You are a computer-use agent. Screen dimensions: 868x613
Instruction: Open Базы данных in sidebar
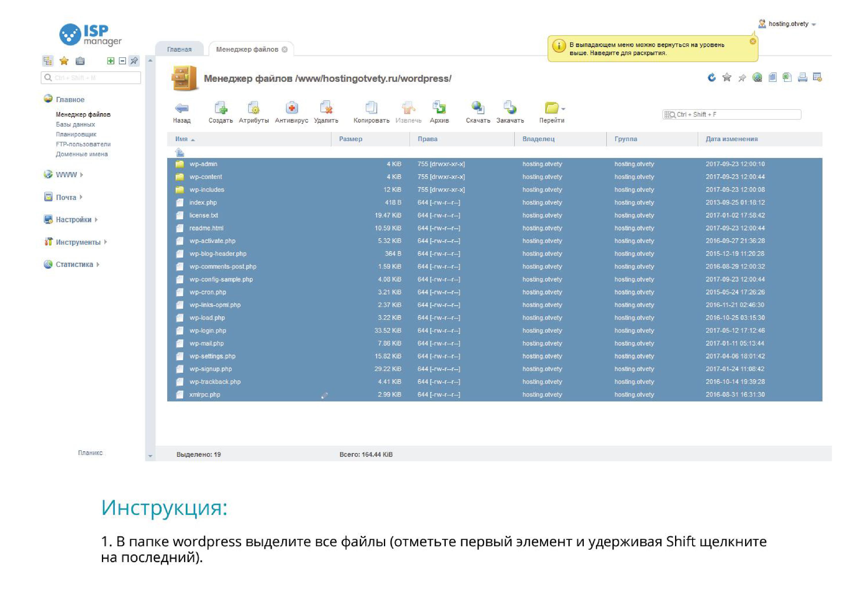(x=75, y=124)
